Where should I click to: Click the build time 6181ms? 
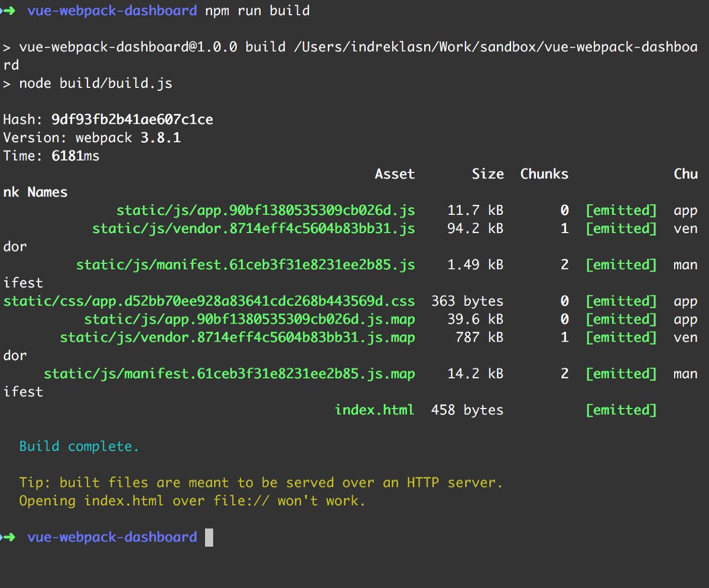tap(75, 156)
